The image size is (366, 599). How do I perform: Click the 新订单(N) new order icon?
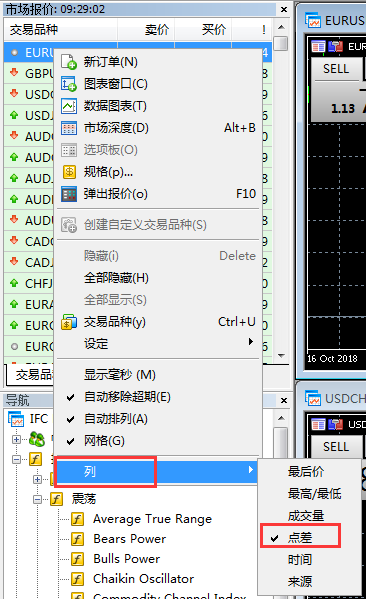click(69, 62)
